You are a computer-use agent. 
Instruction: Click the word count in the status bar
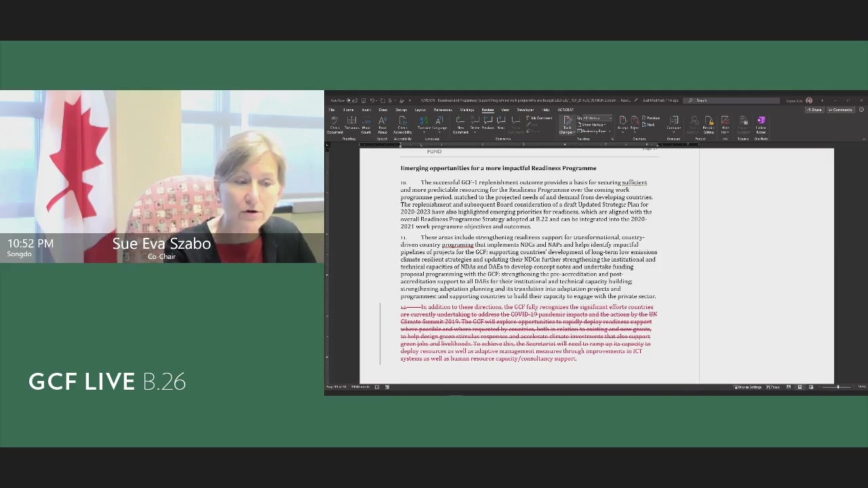click(360, 387)
